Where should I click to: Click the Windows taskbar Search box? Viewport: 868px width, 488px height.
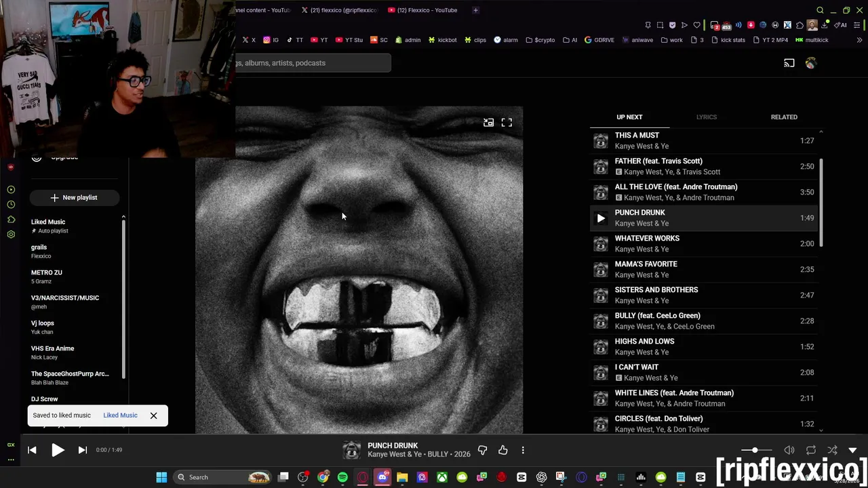[x=222, y=477]
